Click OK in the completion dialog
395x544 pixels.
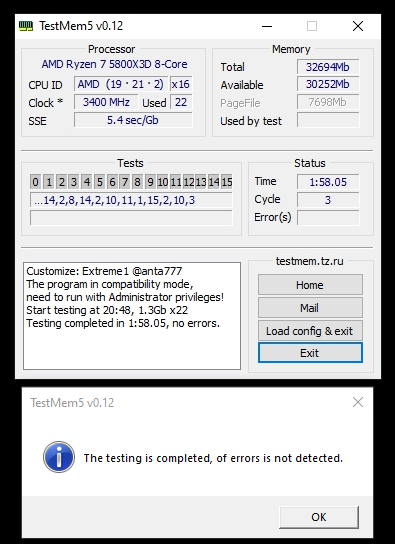coord(319,517)
